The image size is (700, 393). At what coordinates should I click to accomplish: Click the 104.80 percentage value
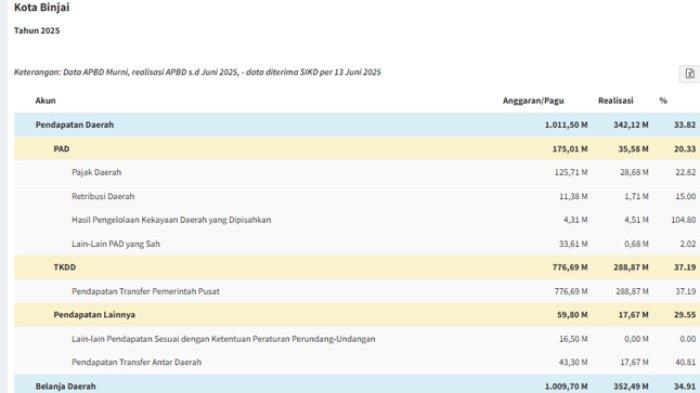(x=683, y=220)
